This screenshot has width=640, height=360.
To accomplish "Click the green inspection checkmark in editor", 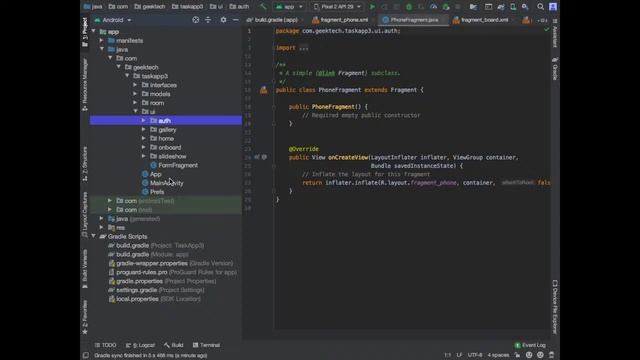I will click(x=546, y=30).
